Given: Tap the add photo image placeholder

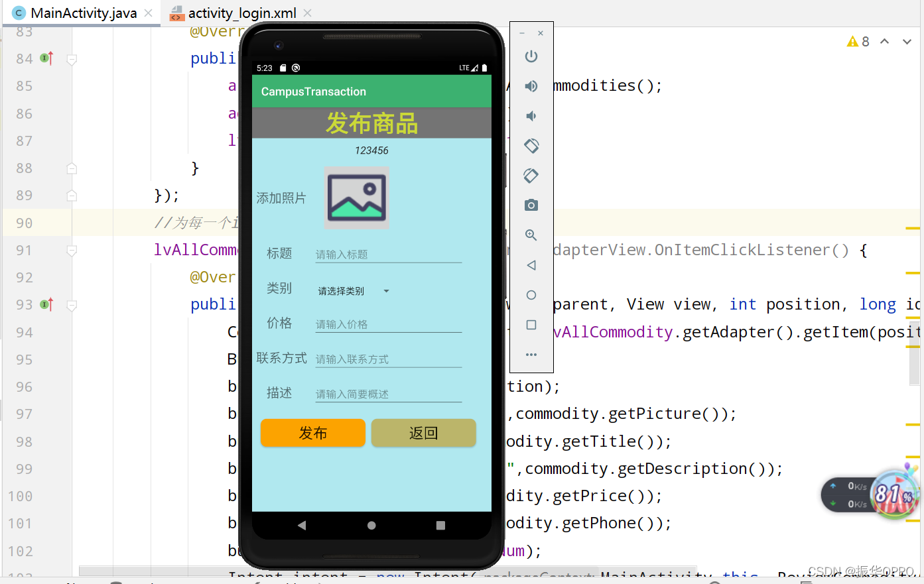Looking at the screenshot, I should coord(357,198).
